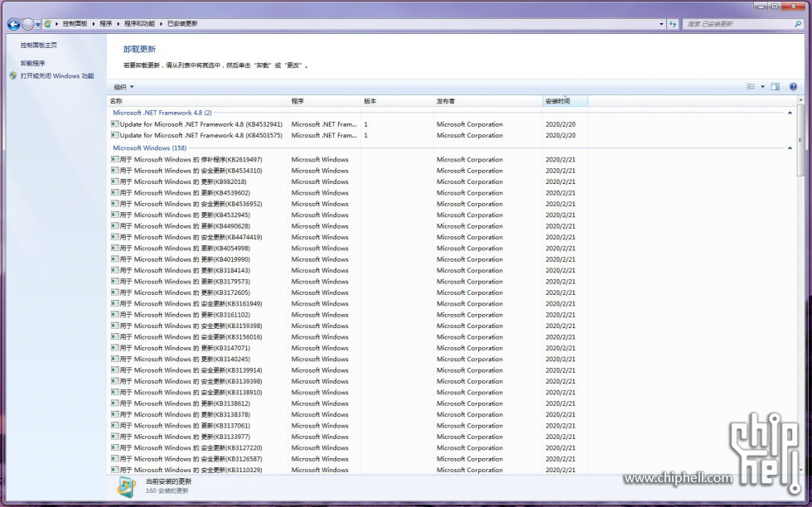The image size is (812, 507).
Task: Go back with the blue Back arrow
Action: click(14, 24)
